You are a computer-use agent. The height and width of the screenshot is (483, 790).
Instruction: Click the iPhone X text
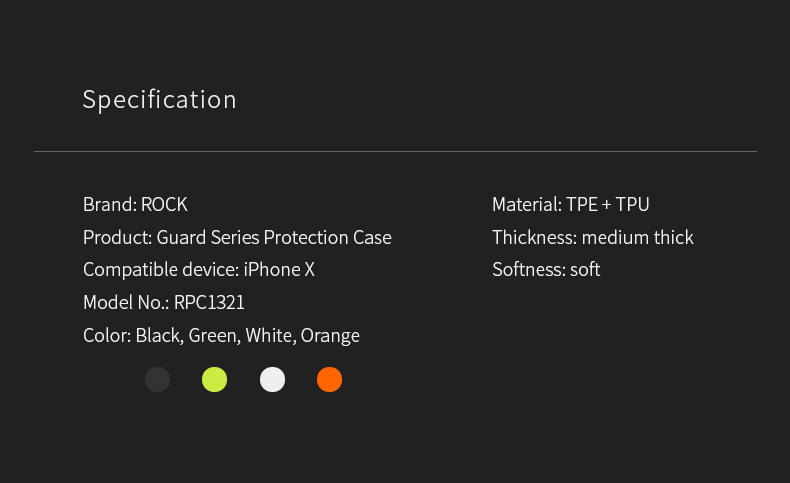[x=279, y=269]
